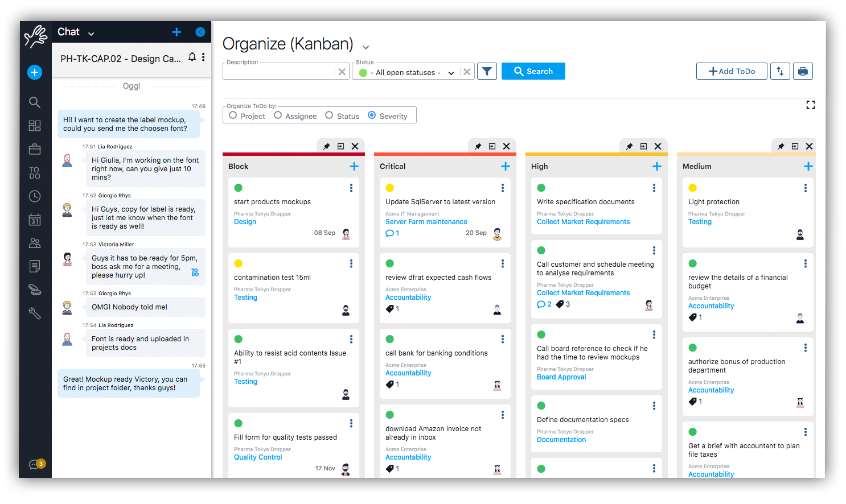Open the coins expenses icon in the sidebar
846x504 pixels.
[x=35, y=290]
